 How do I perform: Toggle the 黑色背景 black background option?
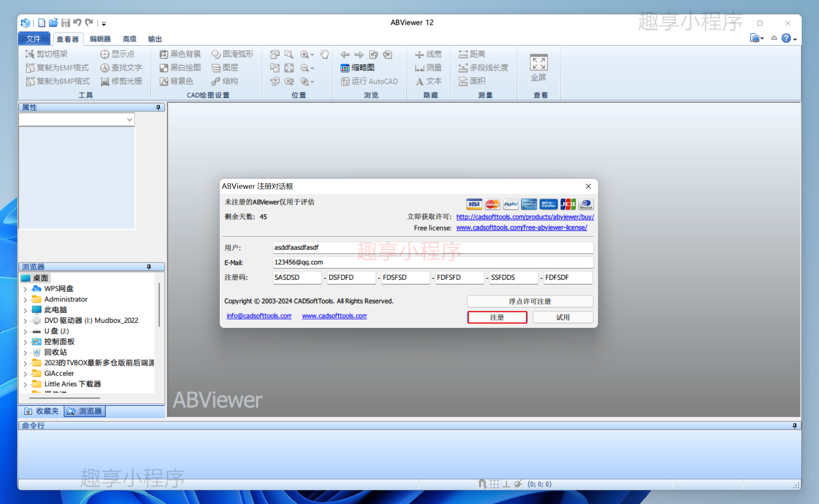coord(180,54)
